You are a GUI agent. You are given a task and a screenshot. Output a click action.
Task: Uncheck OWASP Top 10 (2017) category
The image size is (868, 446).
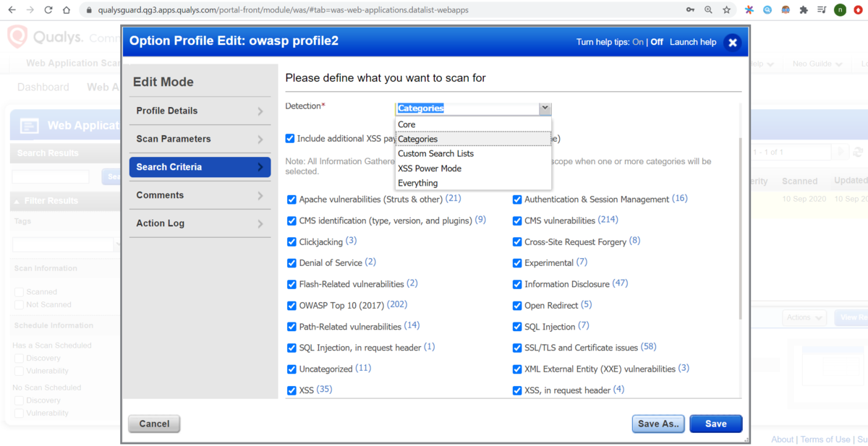(292, 306)
